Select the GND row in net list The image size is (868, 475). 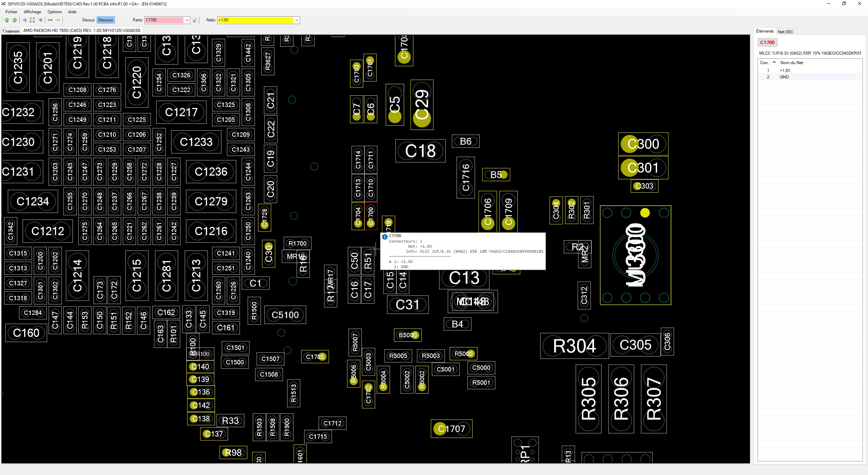[x=784, y=77]
